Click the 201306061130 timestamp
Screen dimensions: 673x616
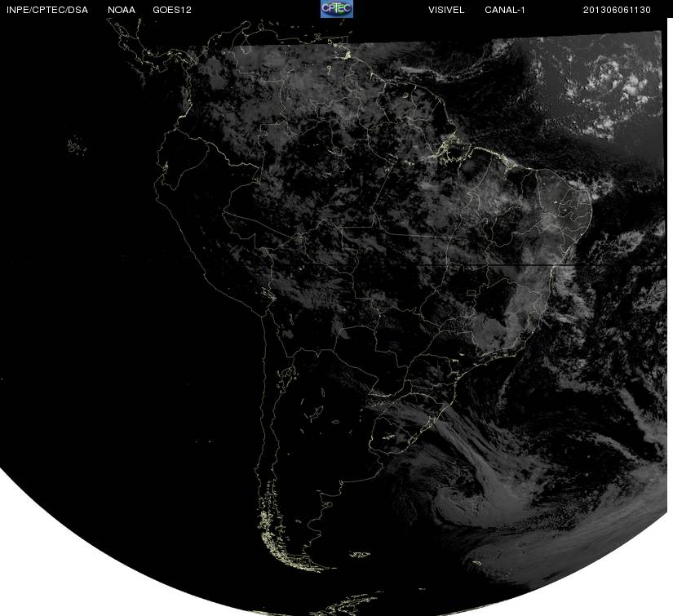(617, 10)
